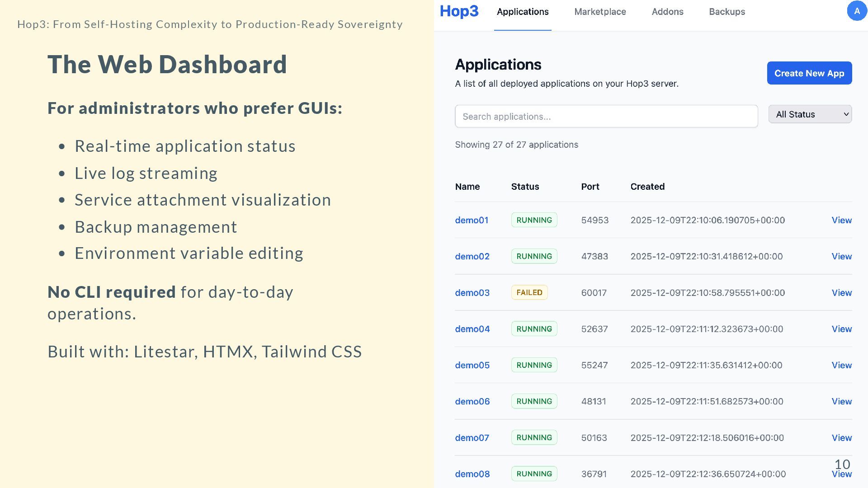Screen dimensions: 868x488
Task: Click the Hop3 logo
Action: (459, 11)
